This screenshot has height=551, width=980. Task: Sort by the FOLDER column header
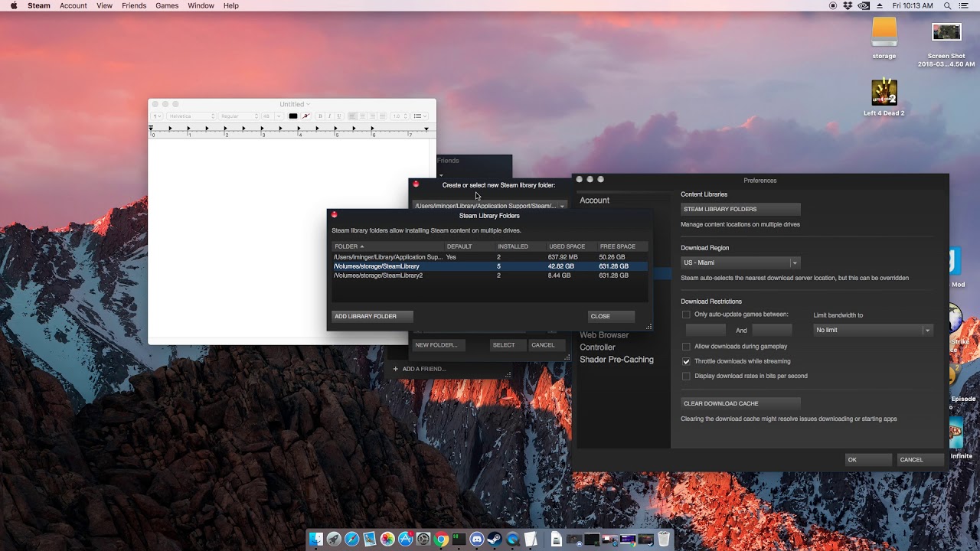pos(387,246)
